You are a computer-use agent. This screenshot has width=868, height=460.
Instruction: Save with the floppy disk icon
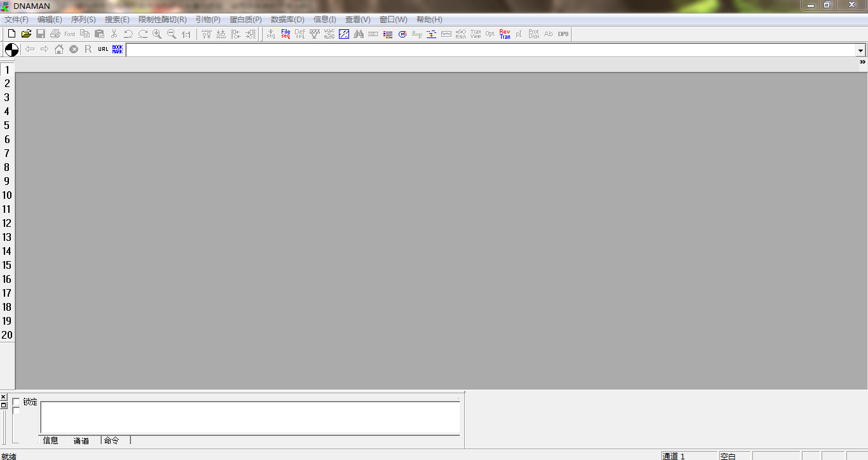pos(41,34)
